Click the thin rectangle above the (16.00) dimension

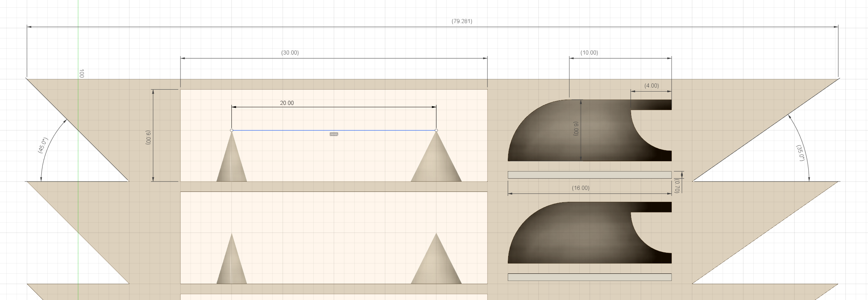coord(590,175)
